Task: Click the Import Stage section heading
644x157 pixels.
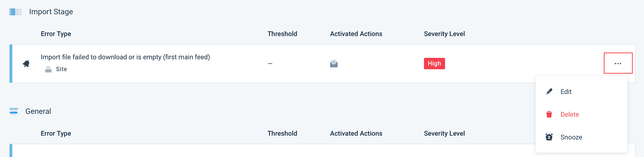Action: tap(51, 12)
